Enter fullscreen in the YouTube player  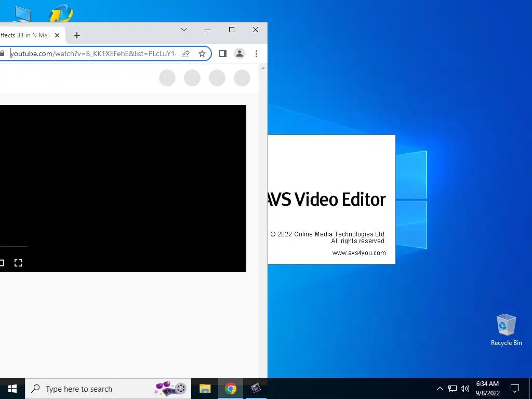tap(18, 263)
